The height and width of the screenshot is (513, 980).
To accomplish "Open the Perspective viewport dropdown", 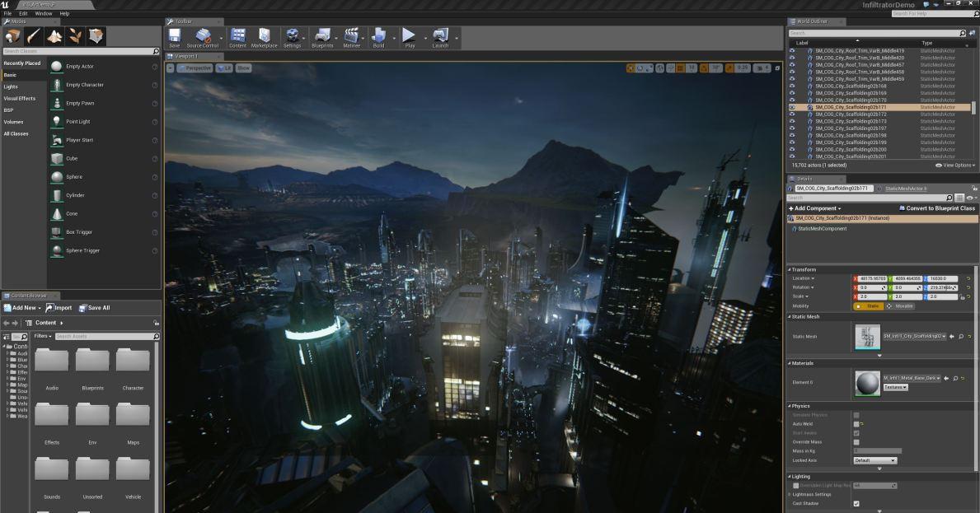I will 195,68.
